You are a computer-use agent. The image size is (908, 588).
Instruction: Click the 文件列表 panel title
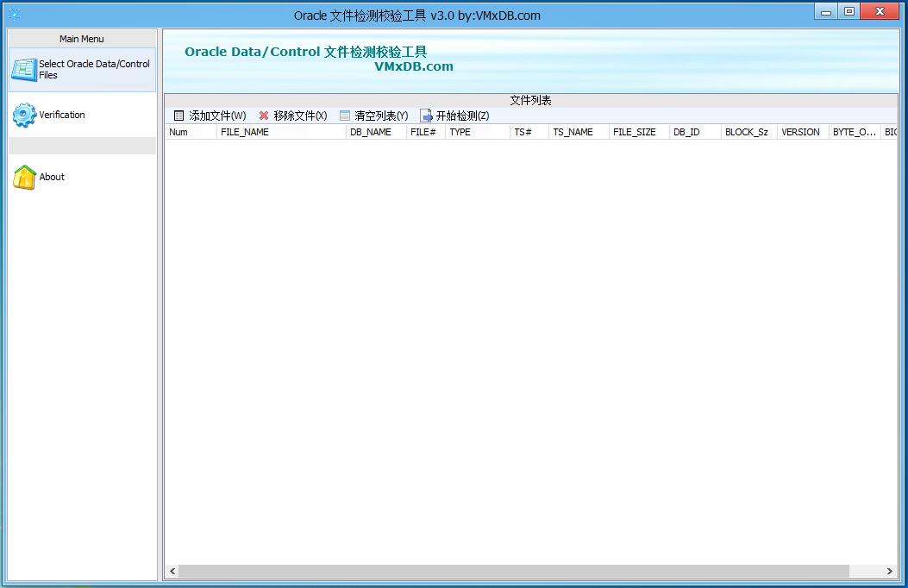pos(529,99)
